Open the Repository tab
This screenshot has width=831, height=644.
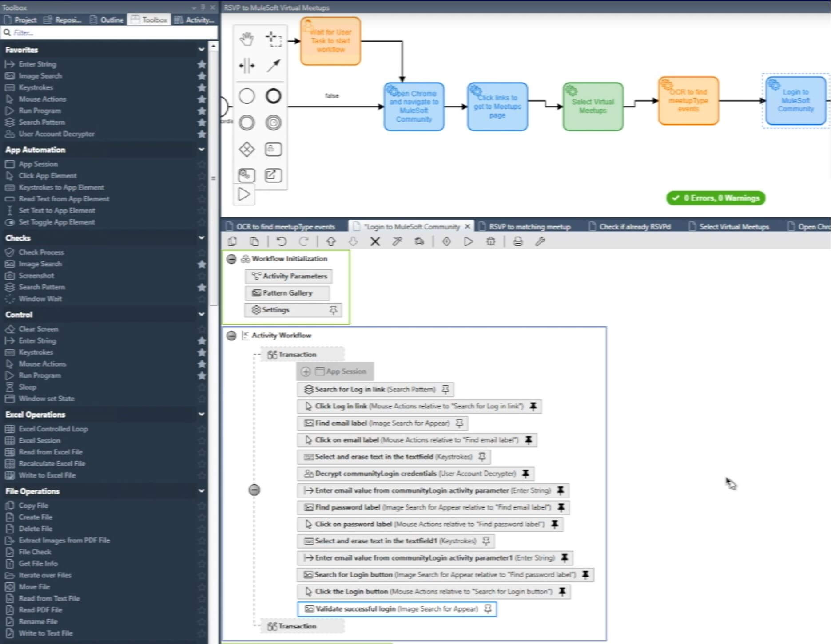click(63, 20)
